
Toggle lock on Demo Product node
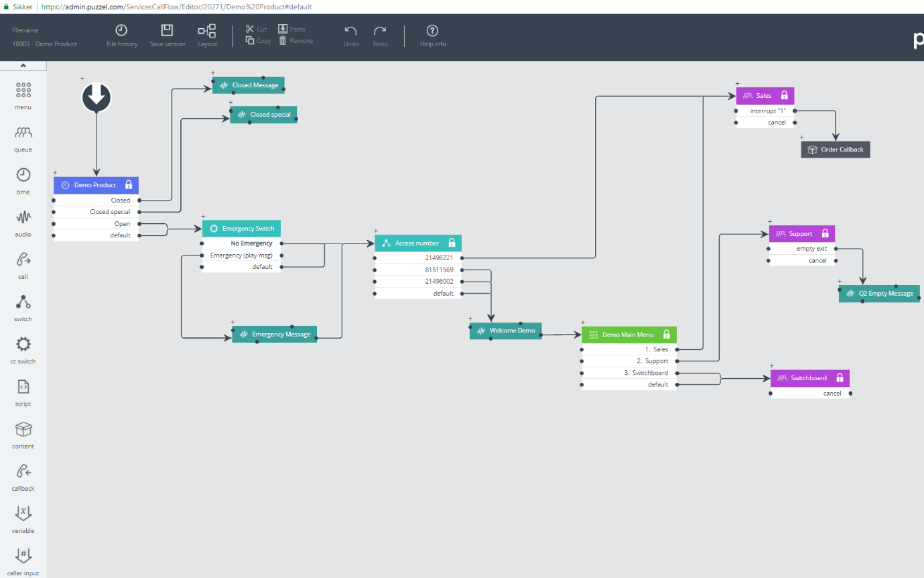click(x=129, y=185)
